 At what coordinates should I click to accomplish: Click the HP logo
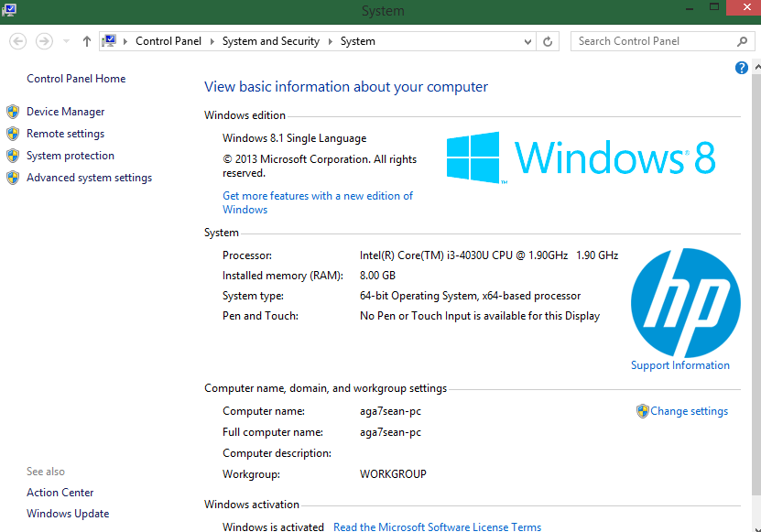pos(686,302)
